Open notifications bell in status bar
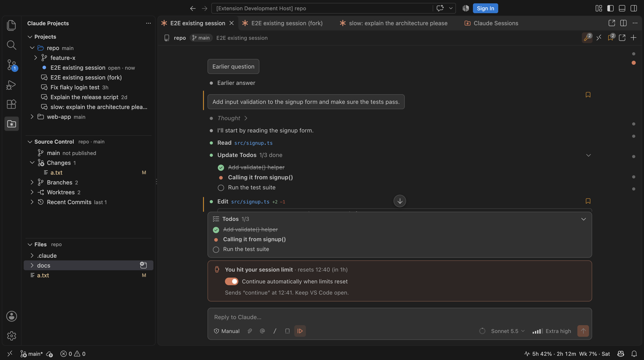This screenshot has width=644, height=360. 634,354
